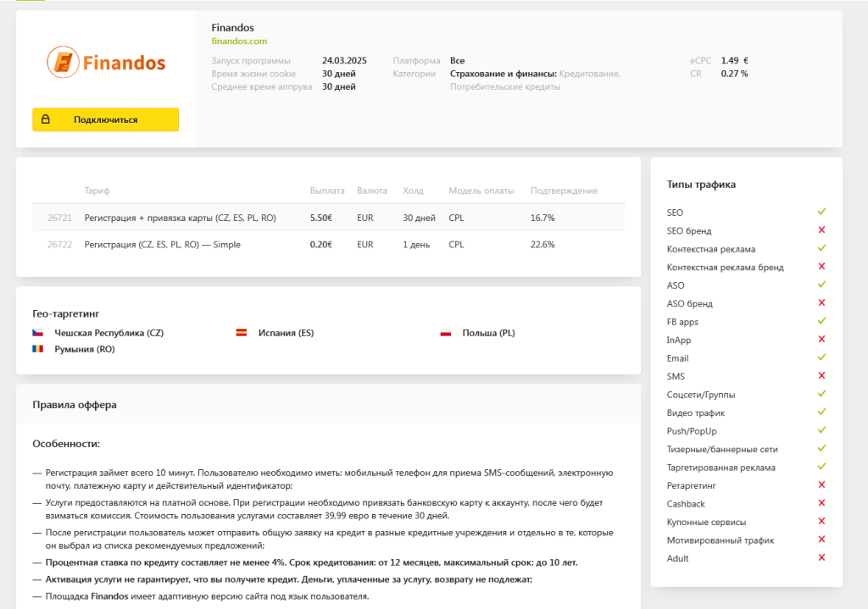
Task: Select tariff row 26722 Simple registration
Action: click(x=162, y=245)
